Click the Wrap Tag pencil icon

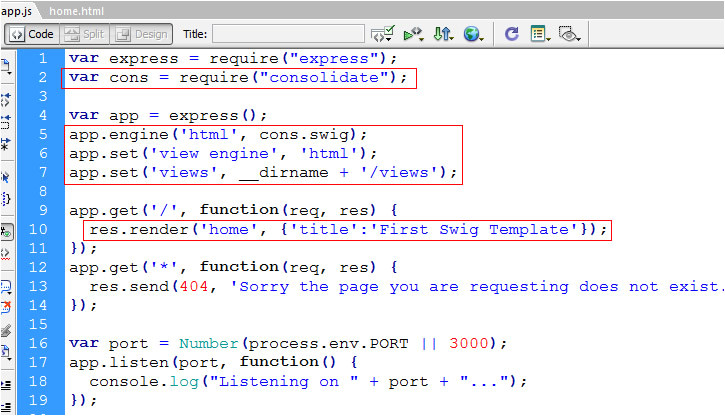coord(6,331)
